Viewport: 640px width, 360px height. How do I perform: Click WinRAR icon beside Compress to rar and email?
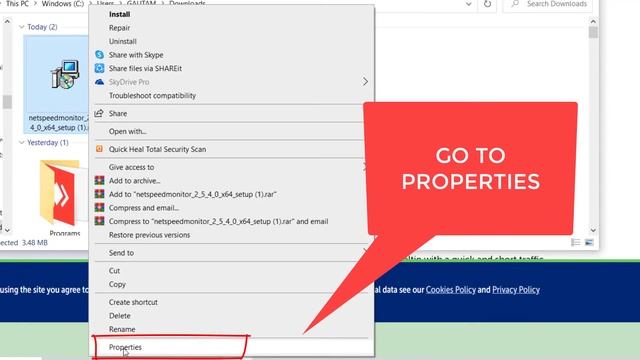[99, 221]
